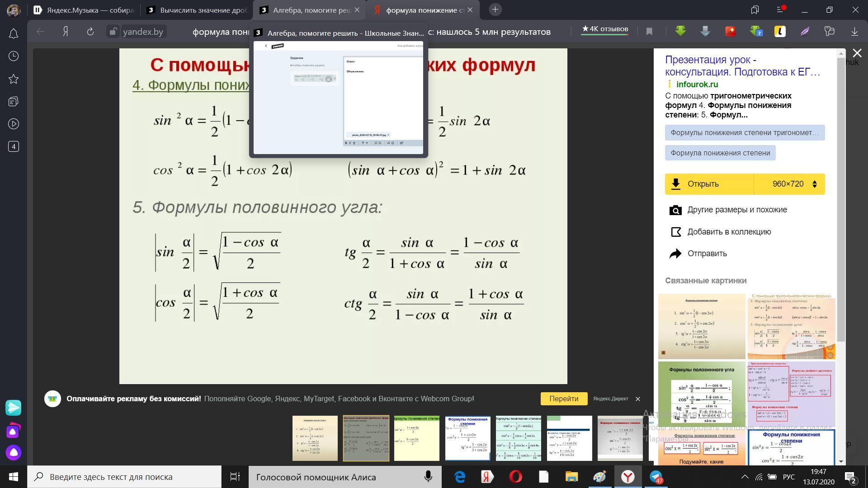Open notifications bell in the sidebar
Image resolution: width=868 pixels, height=488 pixels.
[x=14, y=33]
